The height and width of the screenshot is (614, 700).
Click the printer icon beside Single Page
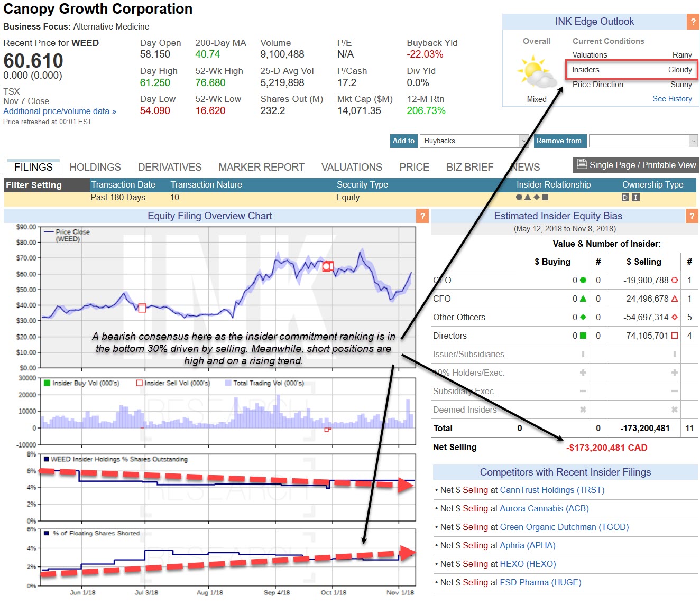[x=582, y=164]
